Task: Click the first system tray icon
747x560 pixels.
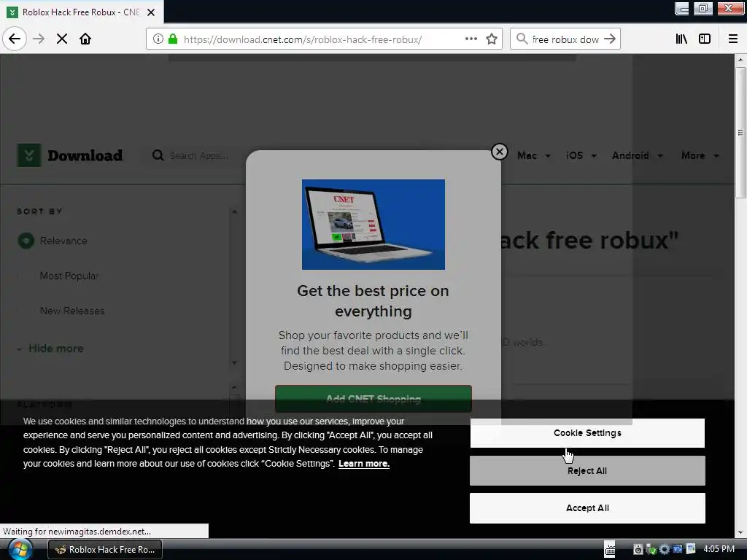Action: [x=638, y=550]
